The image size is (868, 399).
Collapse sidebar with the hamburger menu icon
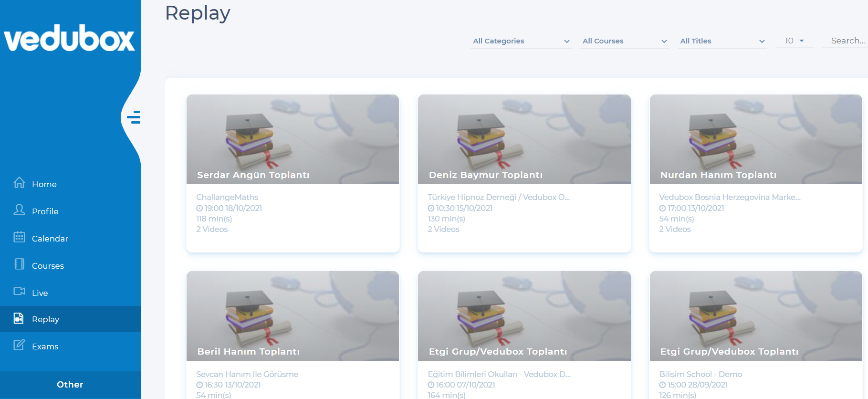[x=134, y=117]
